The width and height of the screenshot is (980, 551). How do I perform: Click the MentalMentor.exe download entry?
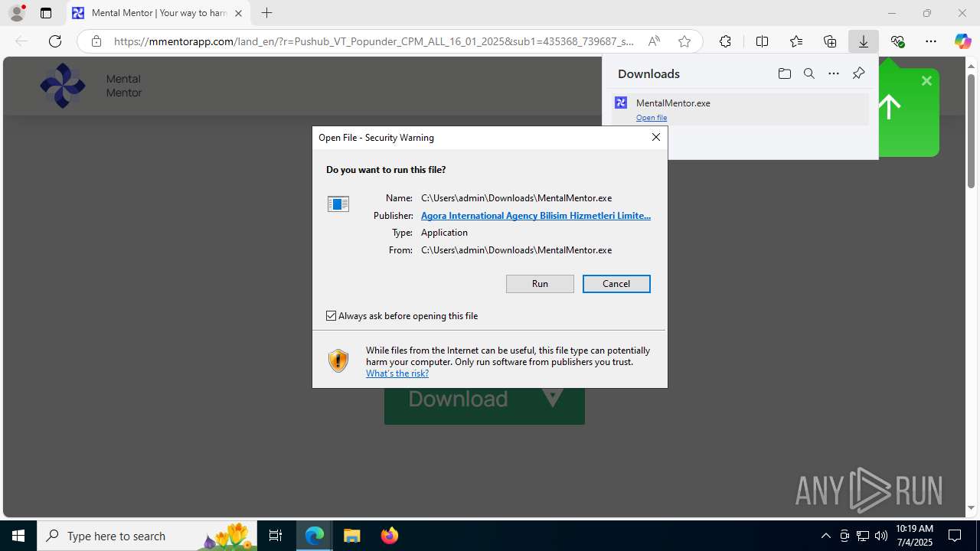(740, 109)
